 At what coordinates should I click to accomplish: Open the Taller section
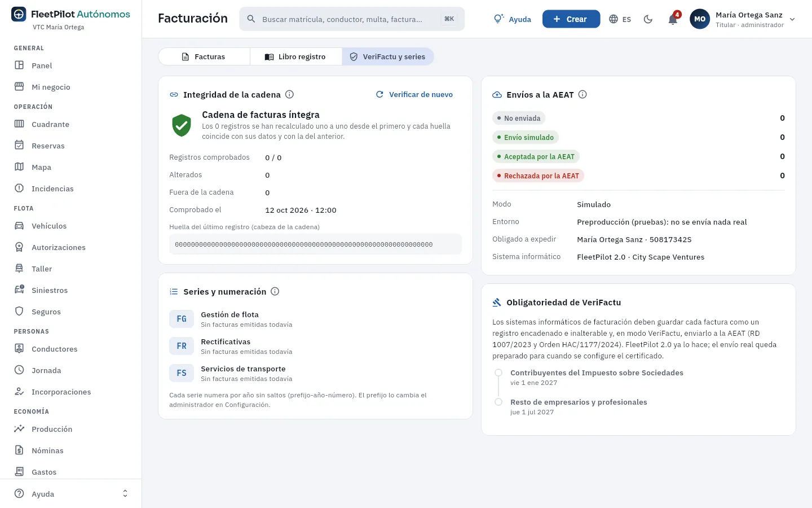pyautogui.click(x=70, y=269)
